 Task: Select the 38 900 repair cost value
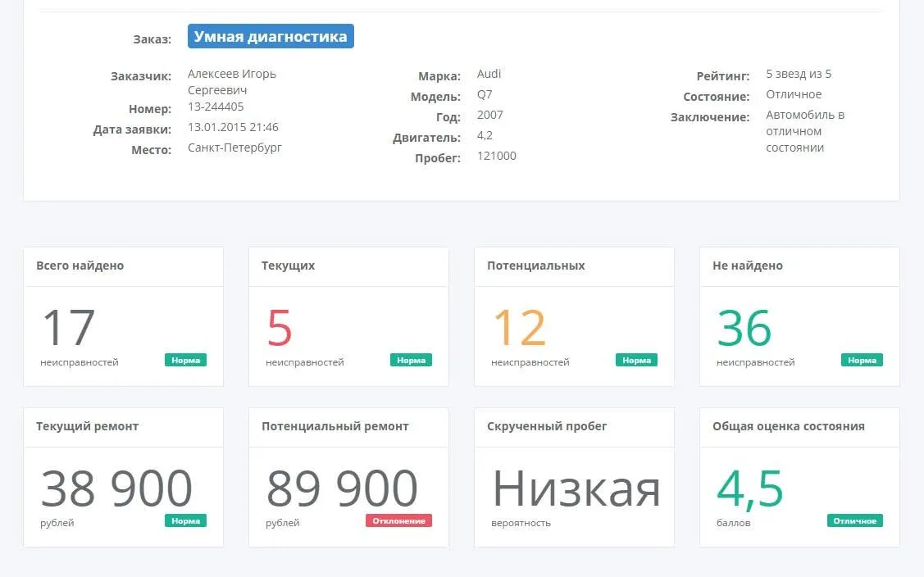(x=116, y=488)
